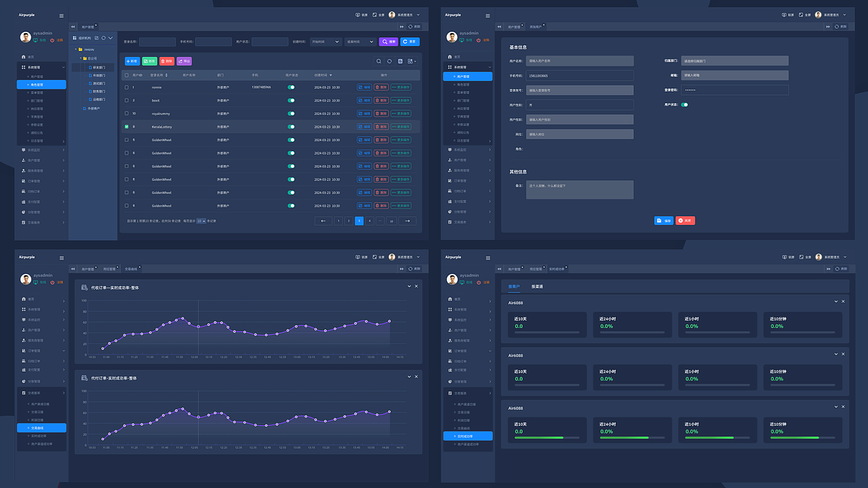Click next page arrow in pagination
The image size is (868, 488).
(x=408, y=221)
